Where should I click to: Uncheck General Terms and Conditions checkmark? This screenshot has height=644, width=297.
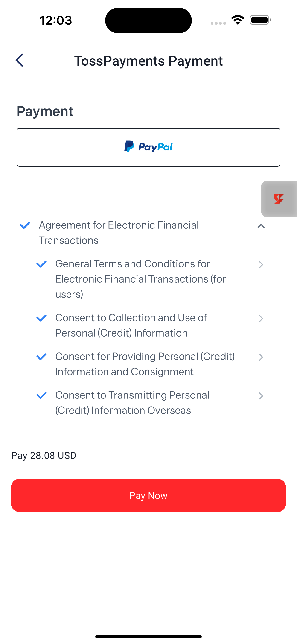coord(41,264)
